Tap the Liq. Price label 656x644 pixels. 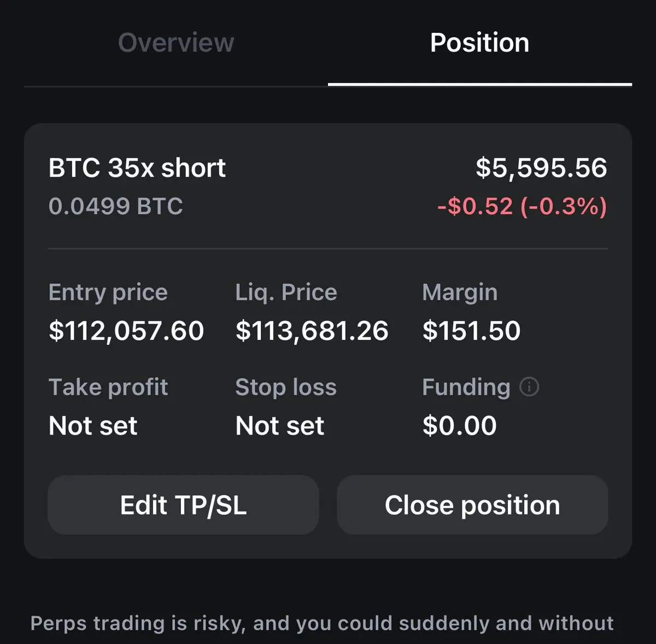click(x=286, y=292)
